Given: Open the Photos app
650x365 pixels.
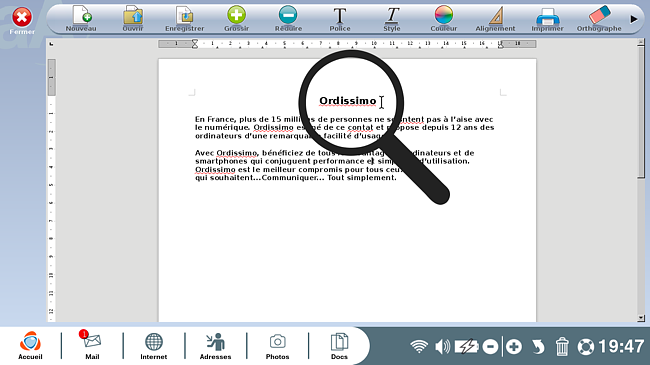Looking at the screenshot, I should click(277, 346).
